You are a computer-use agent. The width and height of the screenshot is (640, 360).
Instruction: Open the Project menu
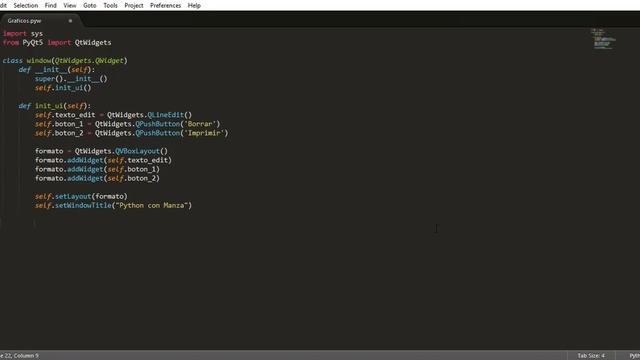(134, 5)
